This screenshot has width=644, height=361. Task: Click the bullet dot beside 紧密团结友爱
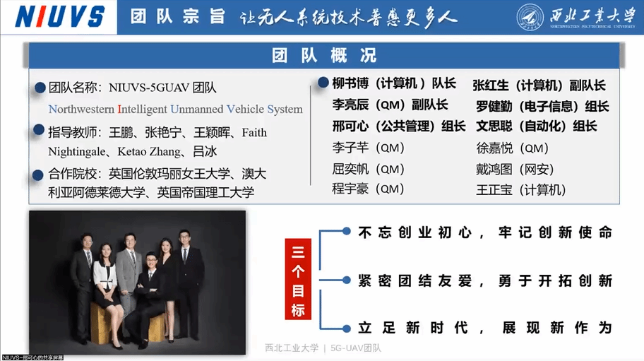(x=346, y=280)
